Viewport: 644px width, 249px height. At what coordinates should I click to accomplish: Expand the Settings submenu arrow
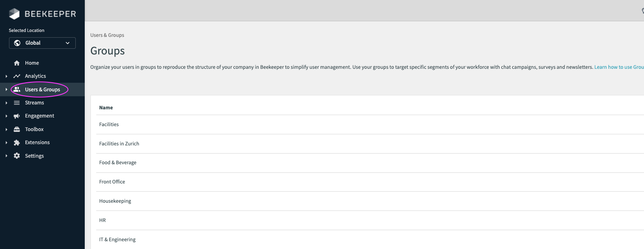[7, 156]
